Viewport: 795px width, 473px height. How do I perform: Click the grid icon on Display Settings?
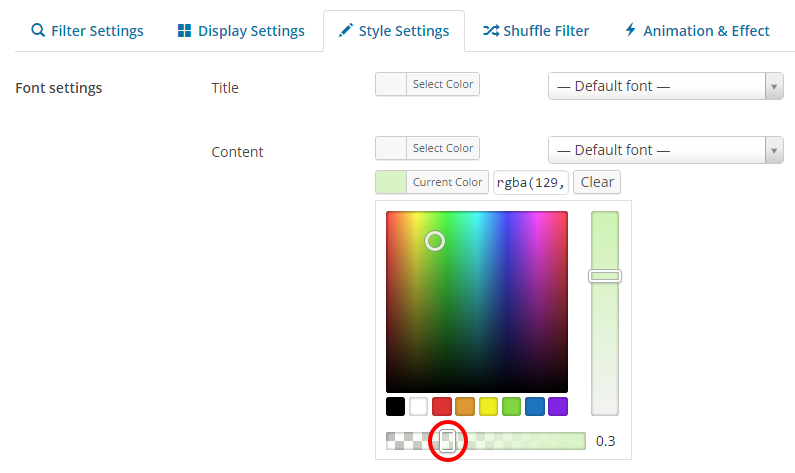(184, 30)
